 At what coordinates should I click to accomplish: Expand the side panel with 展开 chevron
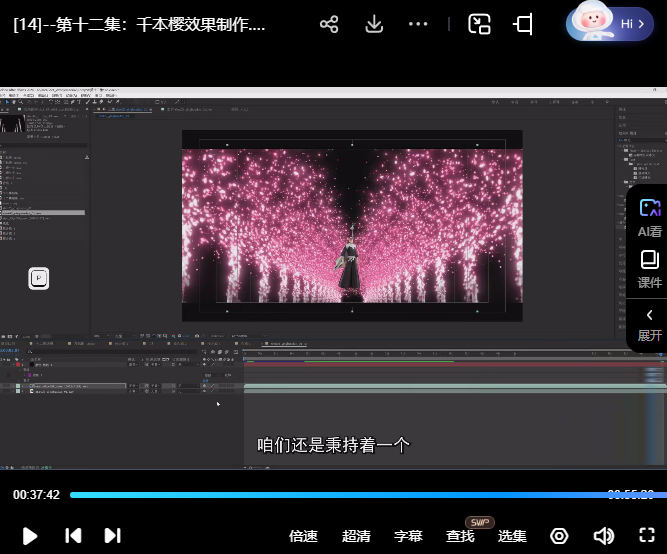click(650, 325)
